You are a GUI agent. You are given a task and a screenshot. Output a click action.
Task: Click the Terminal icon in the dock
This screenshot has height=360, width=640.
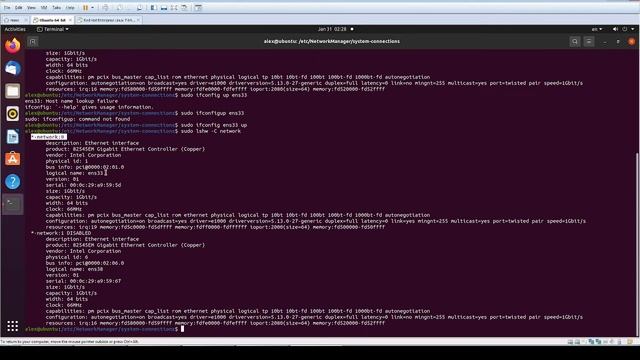(13, 204)
